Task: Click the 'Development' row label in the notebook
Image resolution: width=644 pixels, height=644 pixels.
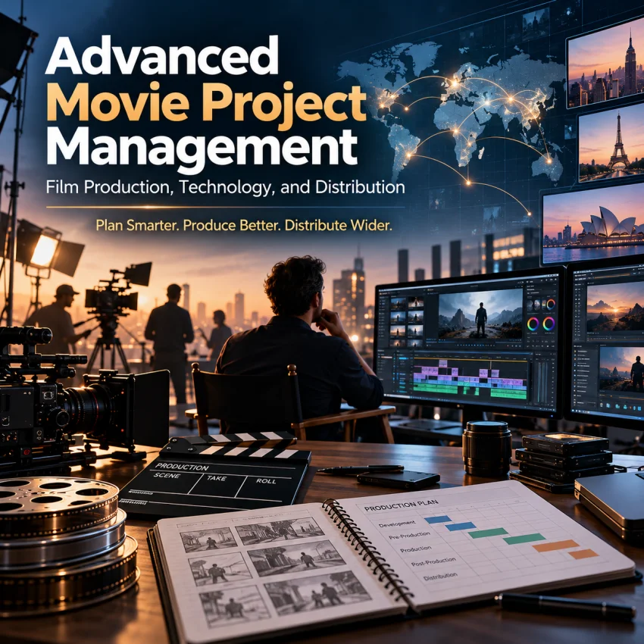Action: 397,524
